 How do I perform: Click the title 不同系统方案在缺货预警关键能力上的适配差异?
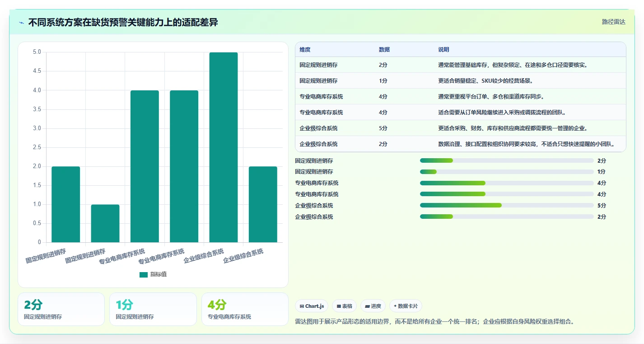point(123,22)
